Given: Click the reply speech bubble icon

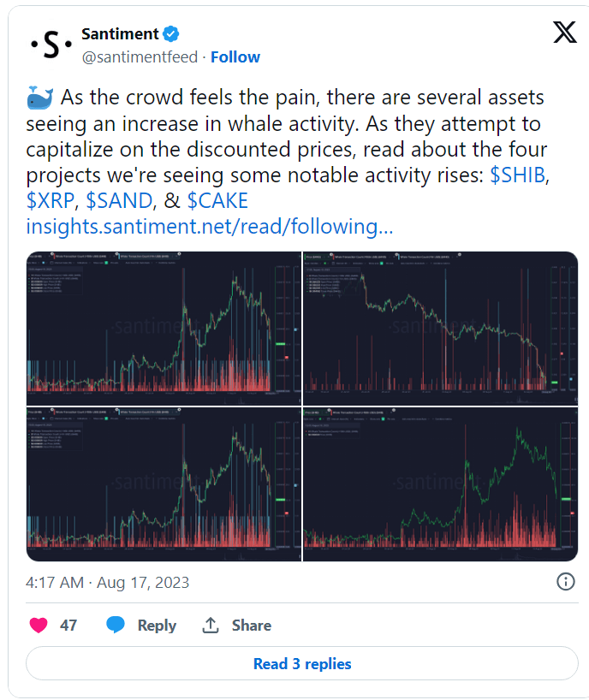Looking at the screenshot, I should click(116, 625).
